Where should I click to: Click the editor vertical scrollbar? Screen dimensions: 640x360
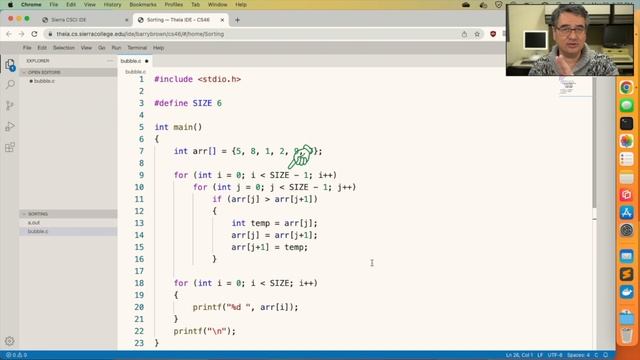[594, 142]
